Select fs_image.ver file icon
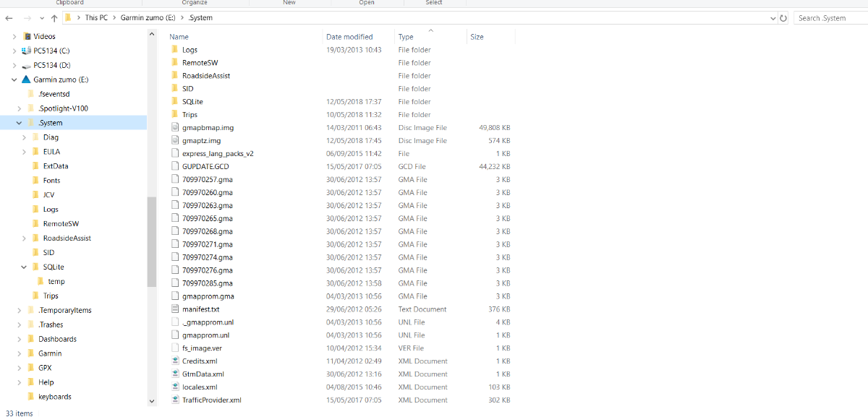This screenshot has width=868, height=417. [x=174, y=348]
